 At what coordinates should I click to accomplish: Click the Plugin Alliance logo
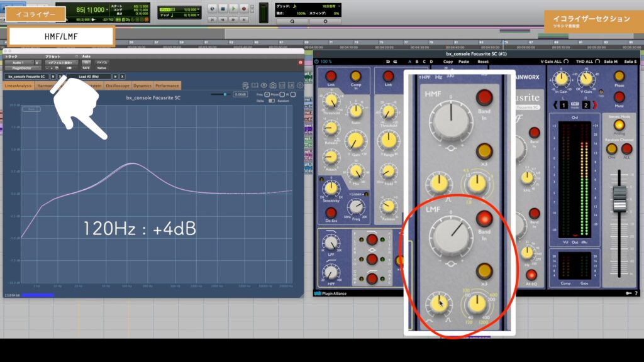[x=331, y=293]
